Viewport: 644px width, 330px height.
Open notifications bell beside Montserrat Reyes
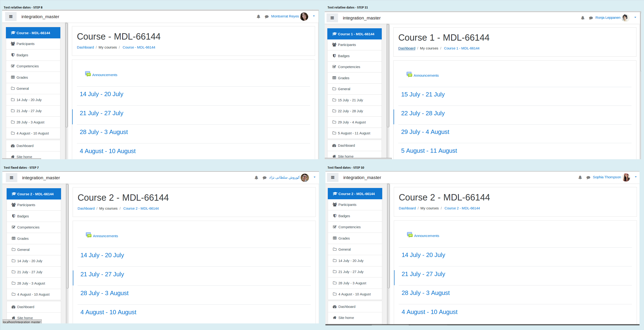pos(258,16)
